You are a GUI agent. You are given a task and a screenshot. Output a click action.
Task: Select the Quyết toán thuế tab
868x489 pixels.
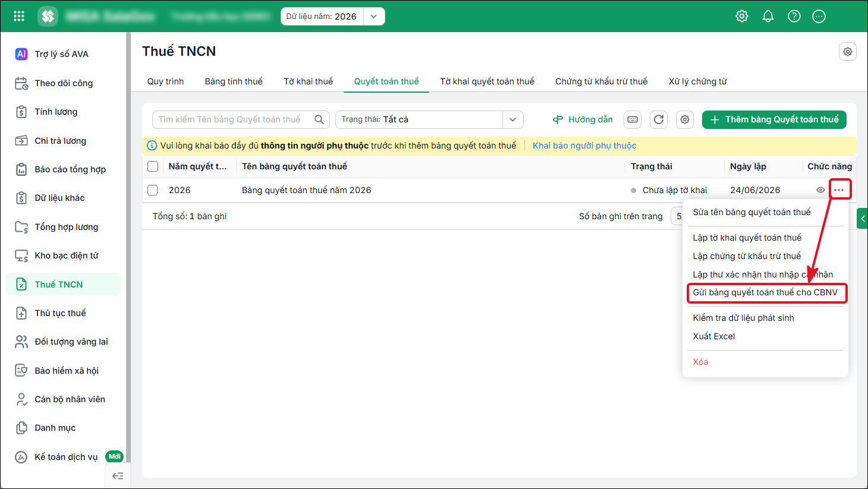386,81
